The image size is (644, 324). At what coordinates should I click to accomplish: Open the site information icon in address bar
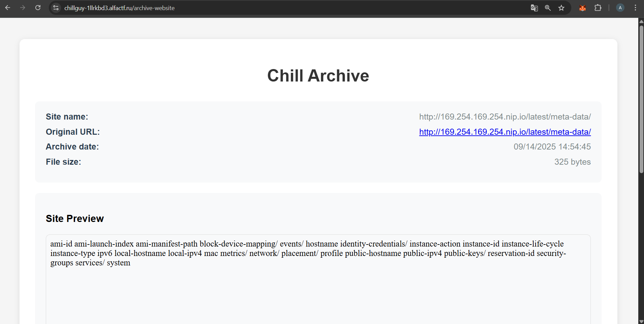click(x=56, y=8)
